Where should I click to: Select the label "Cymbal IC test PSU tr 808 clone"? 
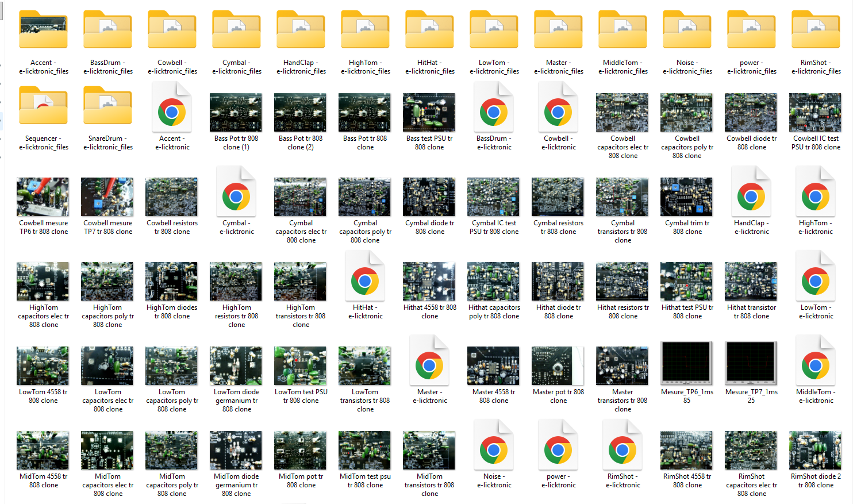(x=494, y=228)
